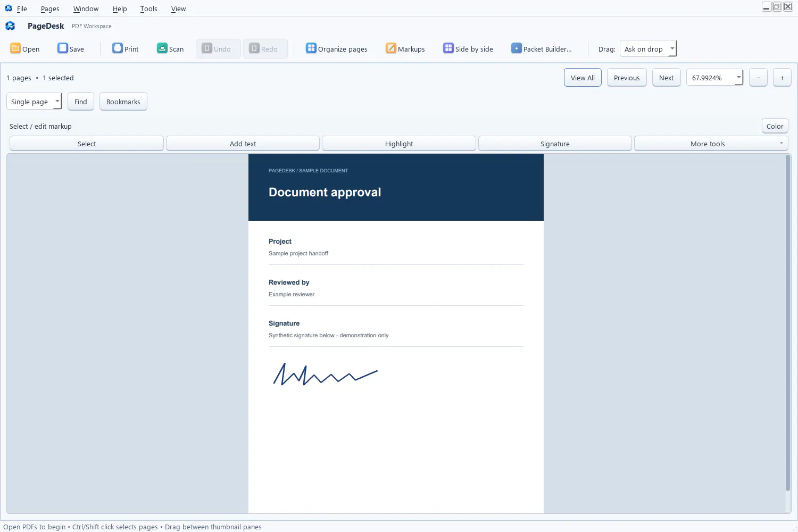This screenshot has width=798, height=532.
Task: Open the Window menu
Action: pos(86,9)
